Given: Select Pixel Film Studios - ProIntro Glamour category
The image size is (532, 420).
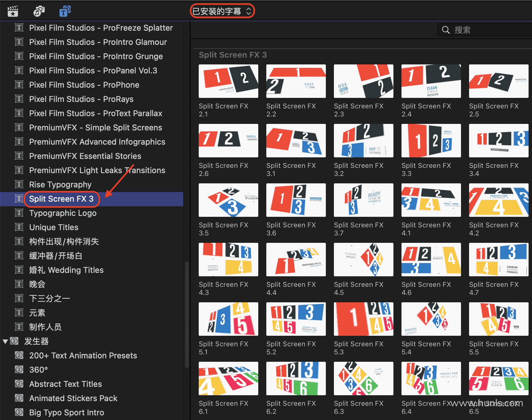Looking at the screenshot, I should pyautogui.click(x=98, y=42).
